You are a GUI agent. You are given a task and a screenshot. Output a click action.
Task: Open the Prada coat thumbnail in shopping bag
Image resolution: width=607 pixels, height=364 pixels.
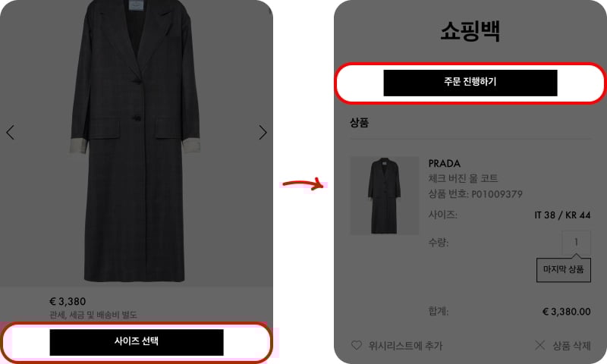385,196
